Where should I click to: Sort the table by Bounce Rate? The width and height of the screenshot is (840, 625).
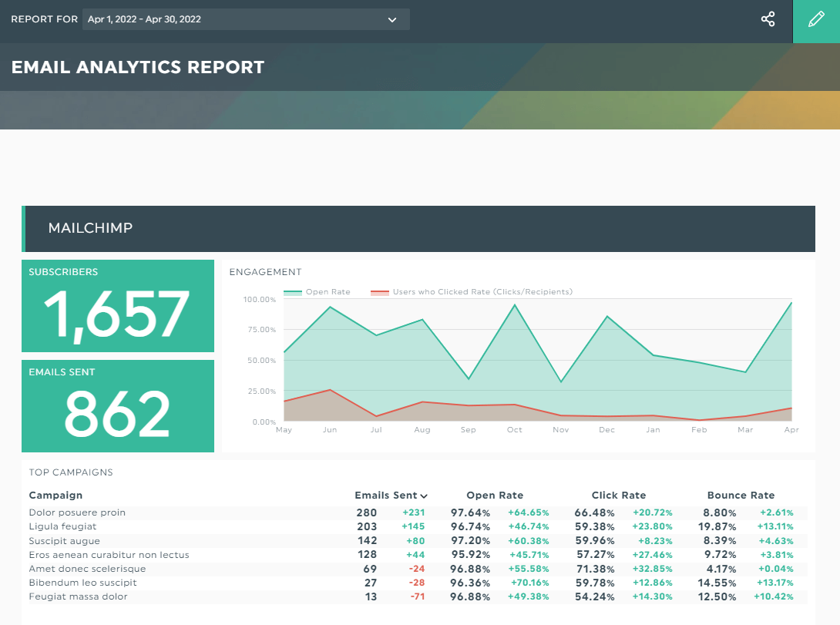(x=741, y=496)
